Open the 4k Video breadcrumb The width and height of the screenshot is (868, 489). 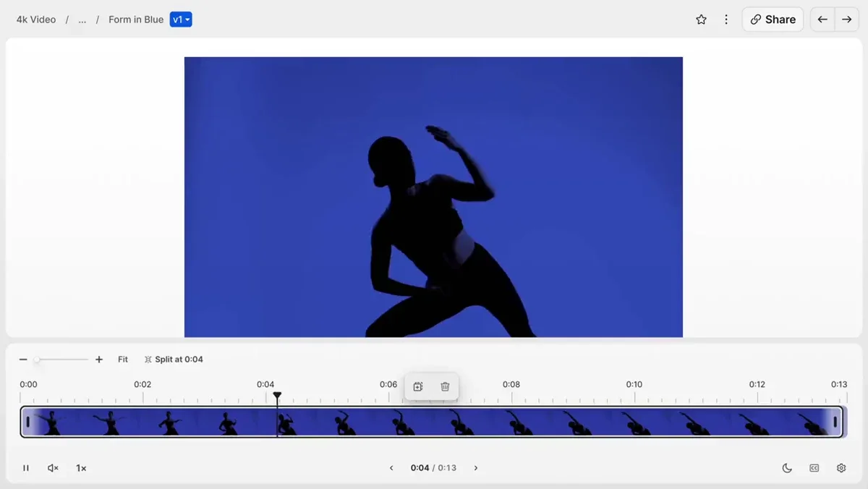click(36, 20)
